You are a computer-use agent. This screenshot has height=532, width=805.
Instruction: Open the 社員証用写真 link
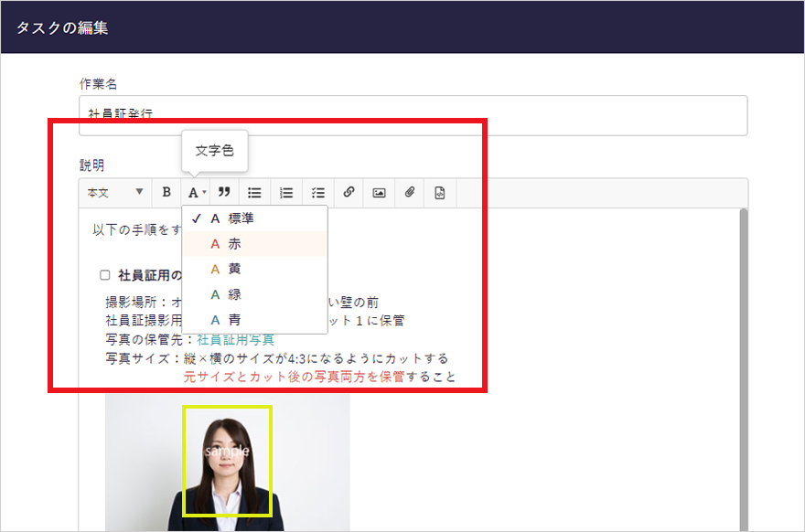[235, 339]
